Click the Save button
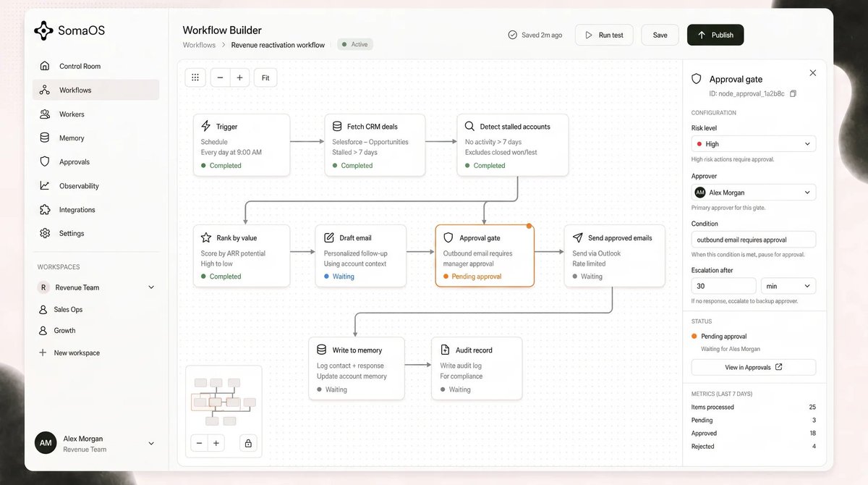The width and height of the screenshot is (868, 485). tap(660, 35)
